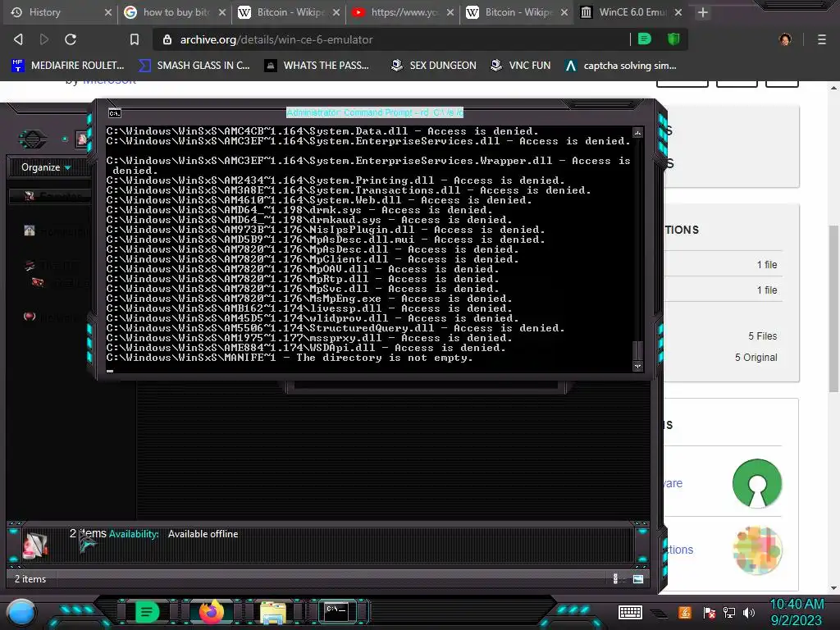The image size is (840, 630).
Task: Open the green chat app on taskbar
Action: pyautogui.click(x=147, y=611)
